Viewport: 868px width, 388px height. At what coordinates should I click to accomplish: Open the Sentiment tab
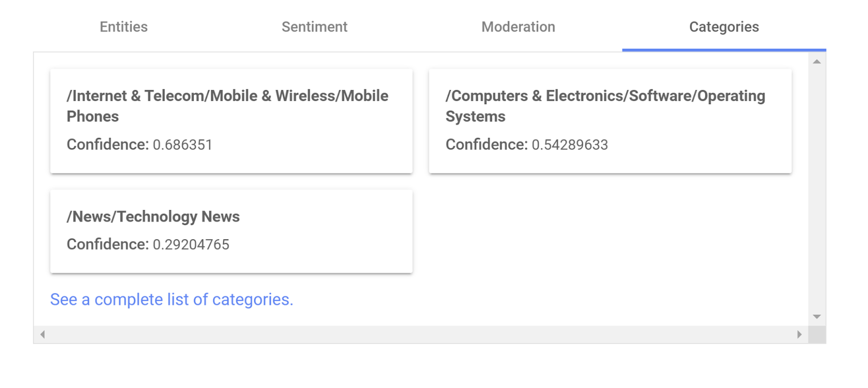[x=314, y=27]
